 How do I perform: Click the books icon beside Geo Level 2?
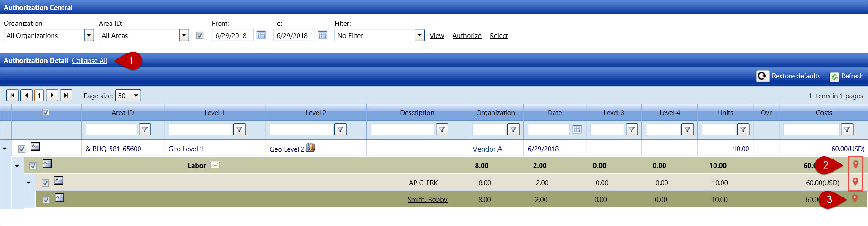coord(311,148)
